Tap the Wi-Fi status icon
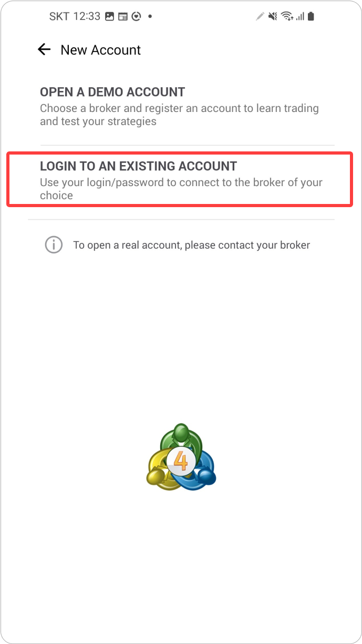 coord(287,17)
